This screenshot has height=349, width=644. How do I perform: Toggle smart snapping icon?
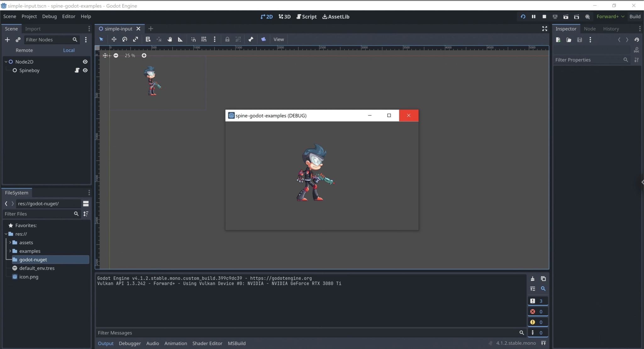pos(193,39)
